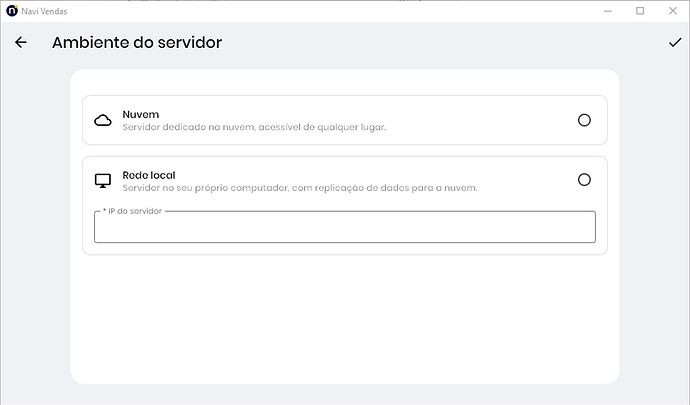Click the "Rede local" option title
The width and height of the screenshot is (690, 405).
pos(149,175)
